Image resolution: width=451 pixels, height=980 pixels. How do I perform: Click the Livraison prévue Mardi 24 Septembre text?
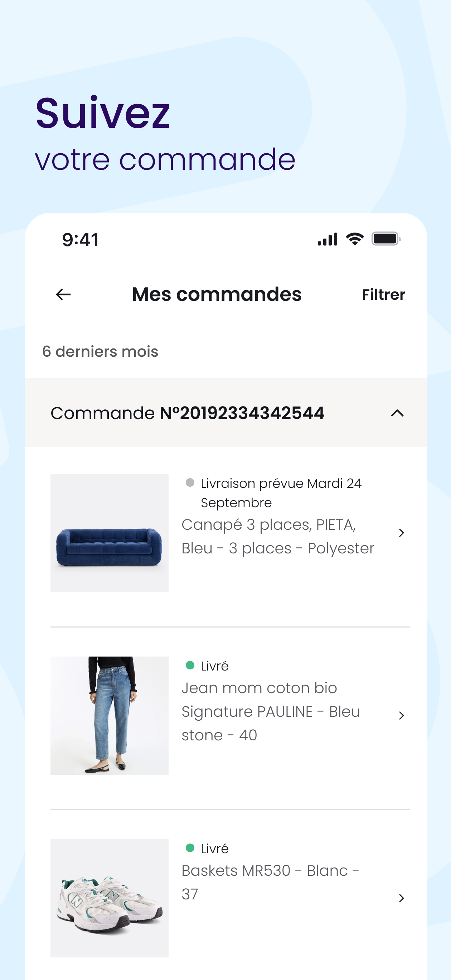click(x=281, y=493)
